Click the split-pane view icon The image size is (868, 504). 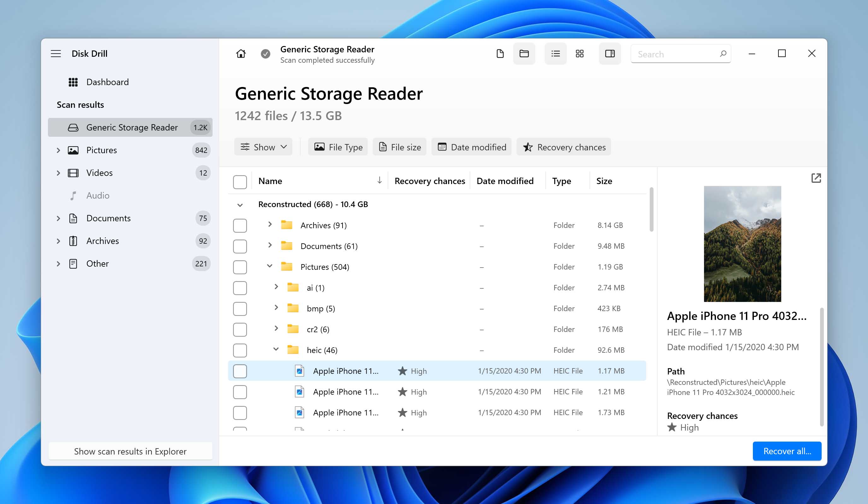pos(609,53)
